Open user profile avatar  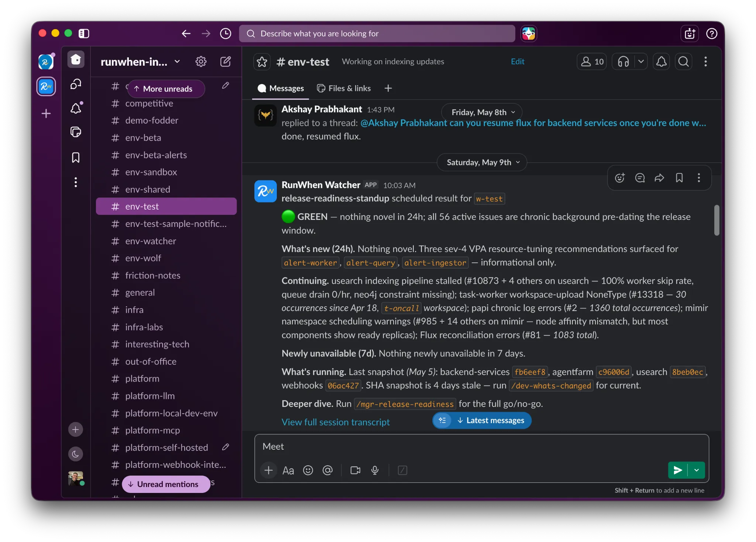(x=76, y=479)
